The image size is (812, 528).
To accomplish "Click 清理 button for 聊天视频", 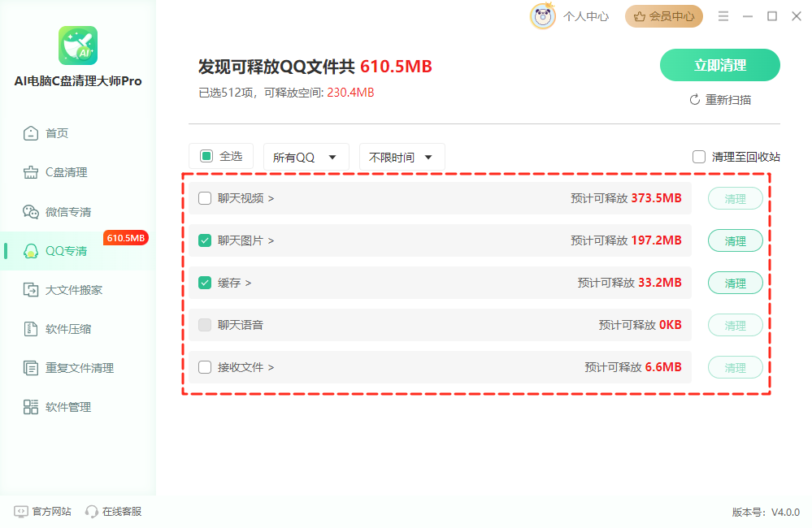I will point(736,199).
